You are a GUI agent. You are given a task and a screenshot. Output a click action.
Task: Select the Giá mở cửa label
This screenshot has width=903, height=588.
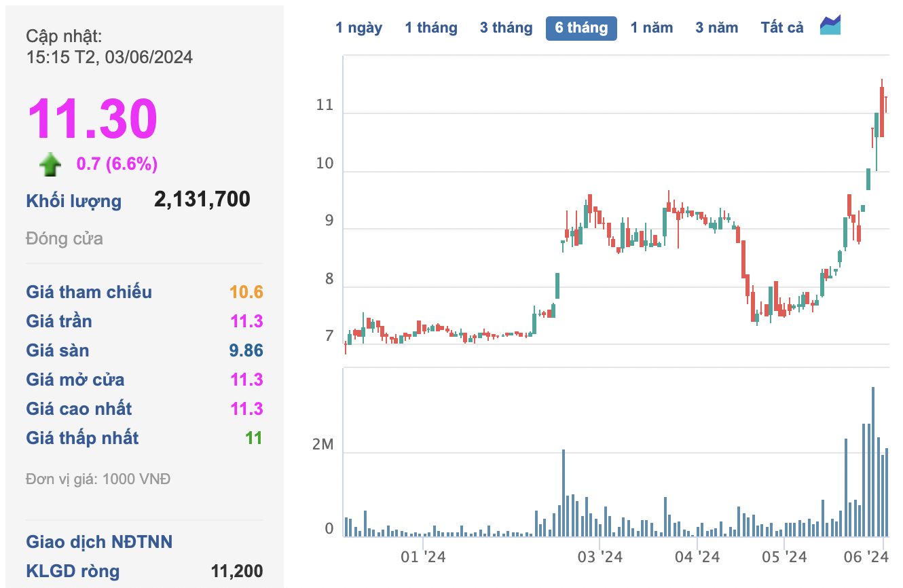click(75, 380)
